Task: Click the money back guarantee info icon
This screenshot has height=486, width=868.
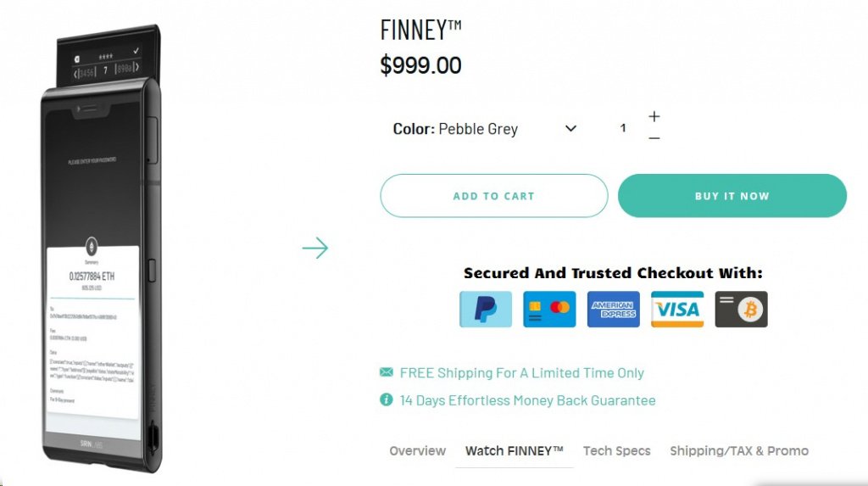Action: [387, 399]
